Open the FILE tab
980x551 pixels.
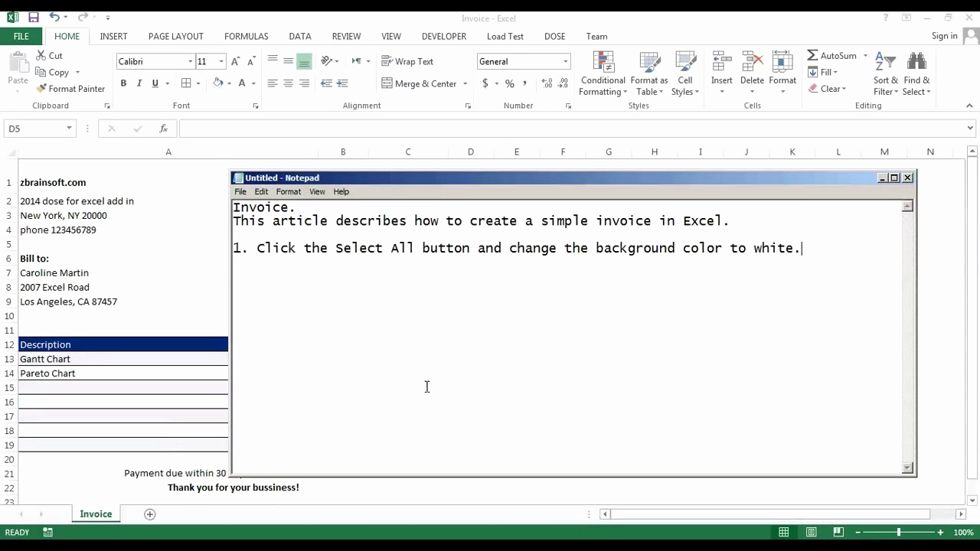pyautogui.click(x=21, y=36)
